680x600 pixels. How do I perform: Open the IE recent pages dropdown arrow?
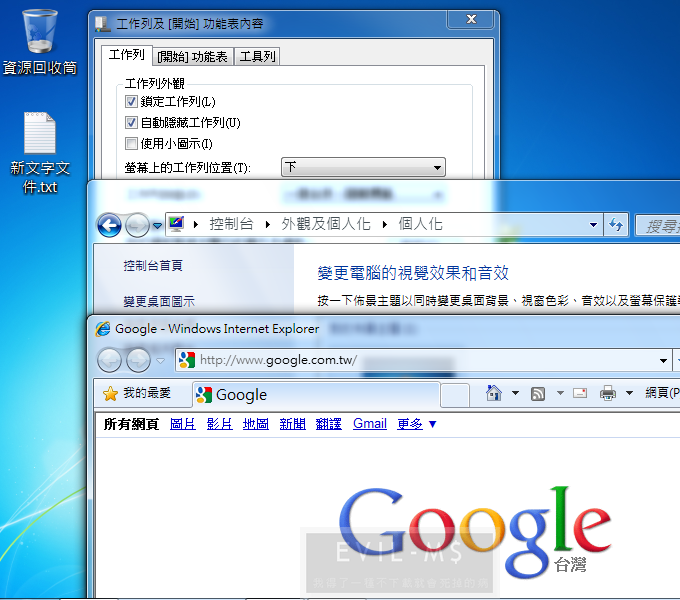coord(160,360)
